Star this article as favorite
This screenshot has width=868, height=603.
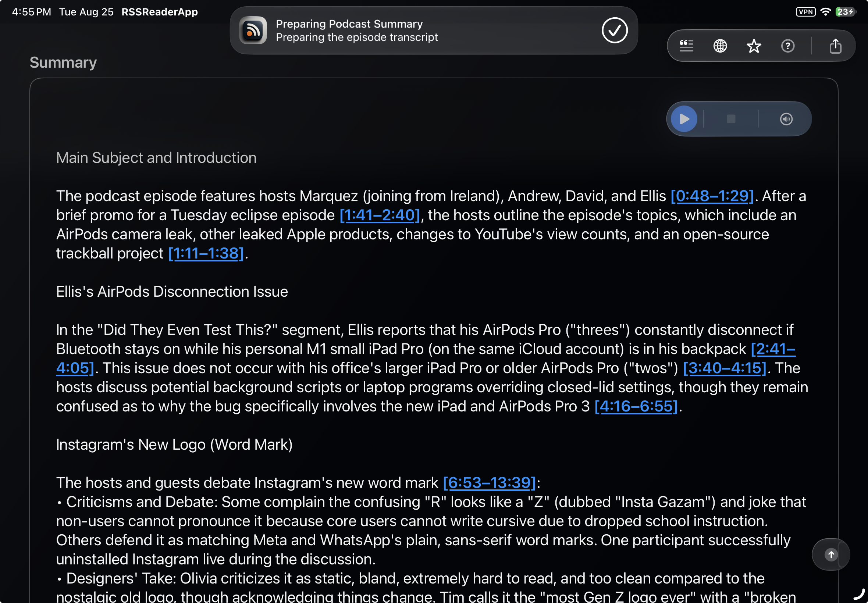pyautogui.click(x=754, y=46)
